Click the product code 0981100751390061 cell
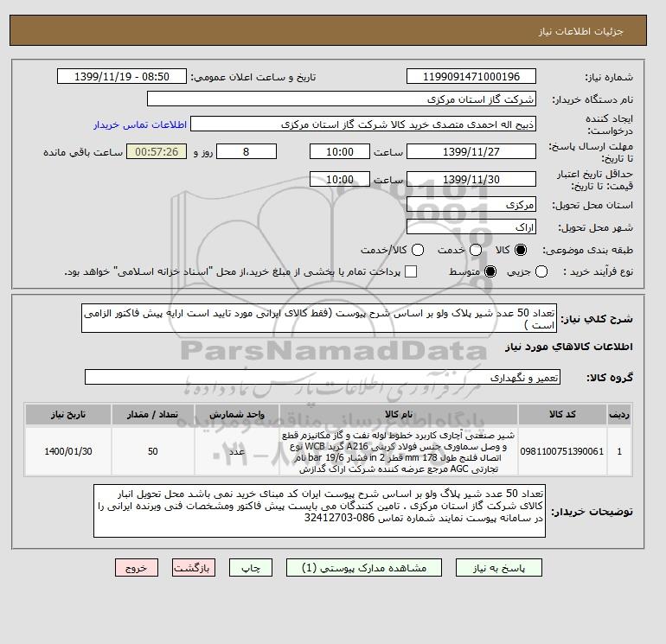Image resolution: width=666 pixels, height=644 pixels. [x=562, y=451]
